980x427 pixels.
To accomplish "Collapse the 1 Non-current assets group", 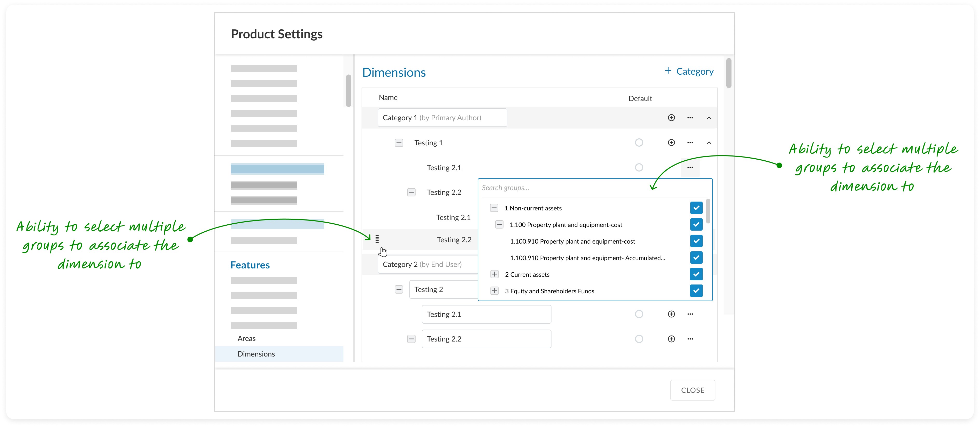I will (494, 208).
